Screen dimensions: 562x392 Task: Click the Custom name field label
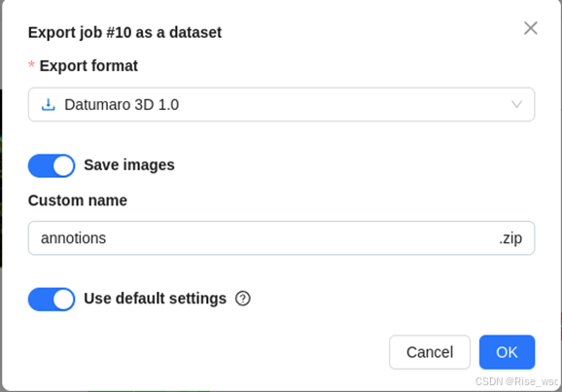tap(78, 200)
